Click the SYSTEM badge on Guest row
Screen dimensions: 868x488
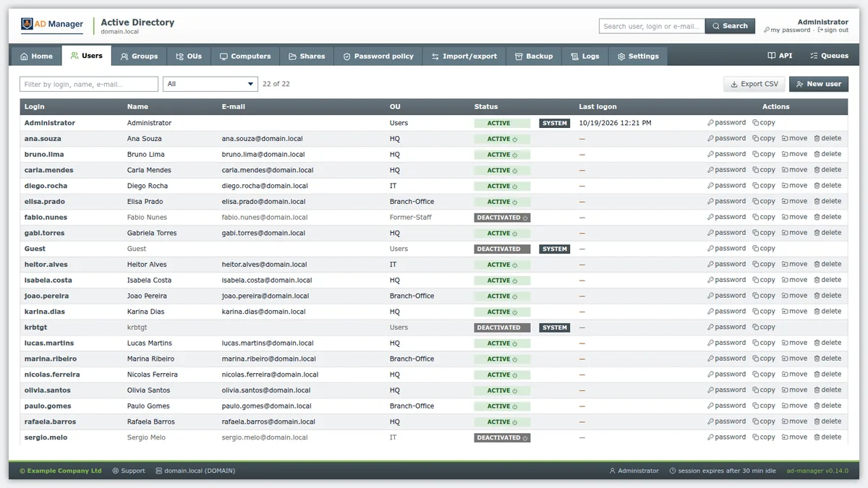pyautogui.click(x=555, y=249)
